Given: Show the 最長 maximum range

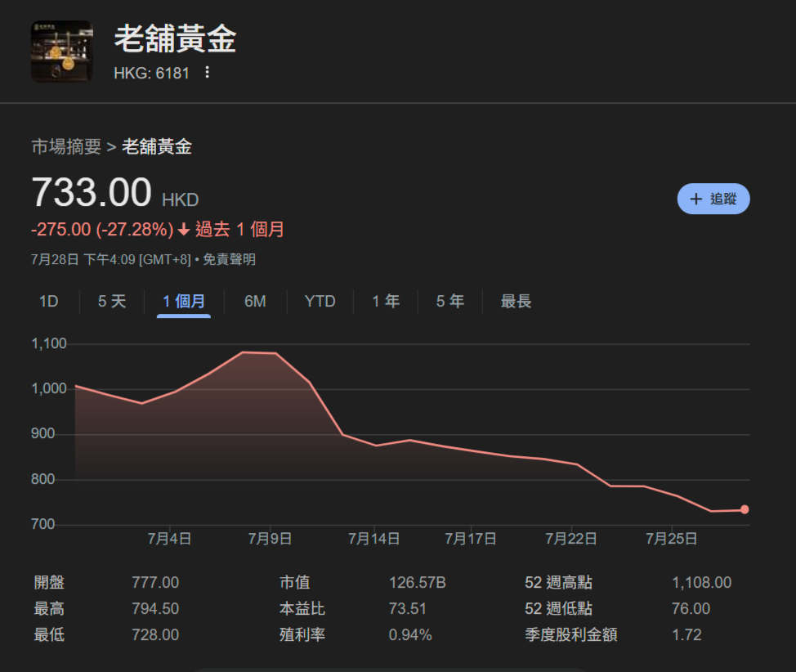Looking at the screenshot, I should pyautogui.click(x=516, y=302).
